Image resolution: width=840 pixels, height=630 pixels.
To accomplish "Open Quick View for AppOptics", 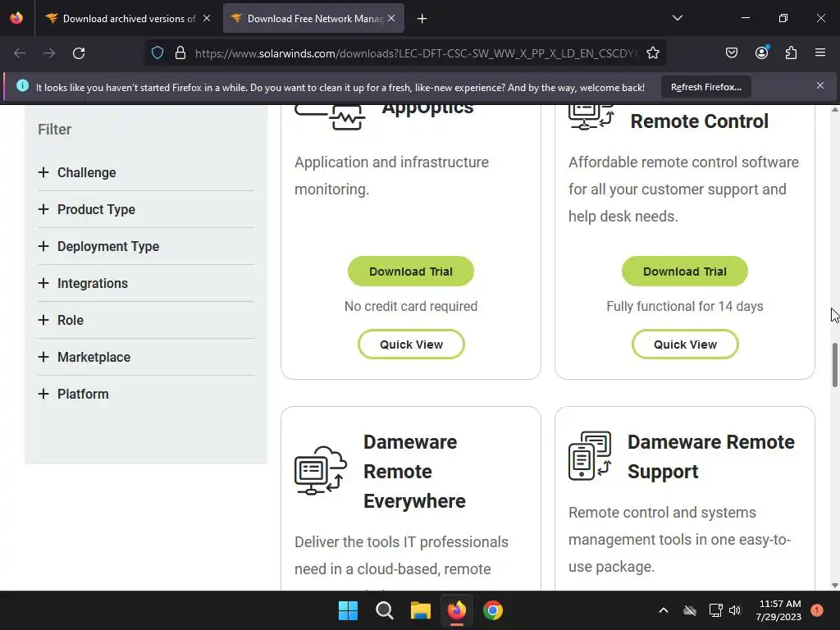I will [x=411, y=345].
